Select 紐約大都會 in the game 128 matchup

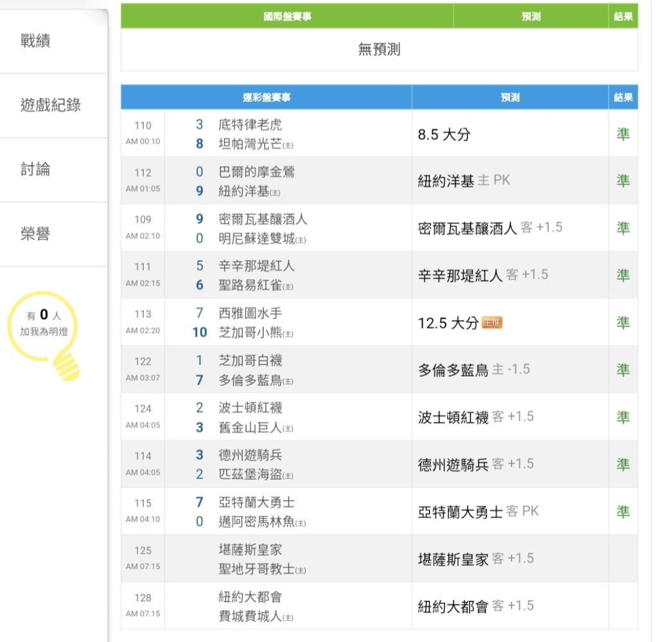pos(250,596)
